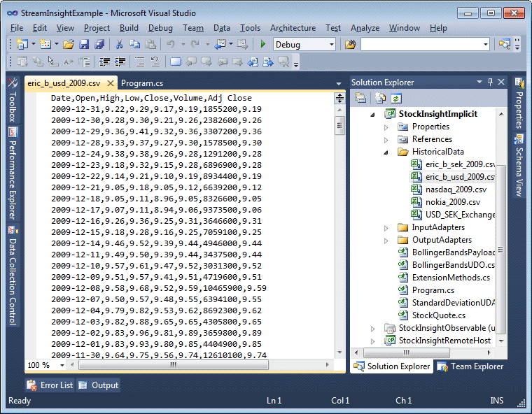Close the Solution Explorer panel

501,82
